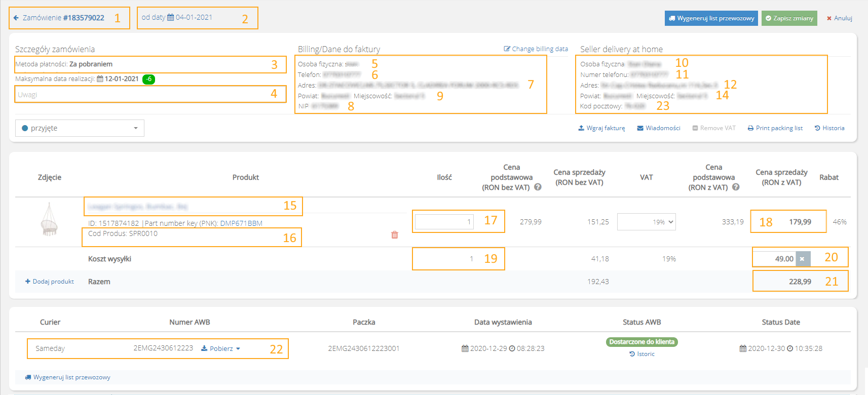Click Wgraj fakturę to upload invoice
This screenshot has width=868, height=395.
[601, 128]
